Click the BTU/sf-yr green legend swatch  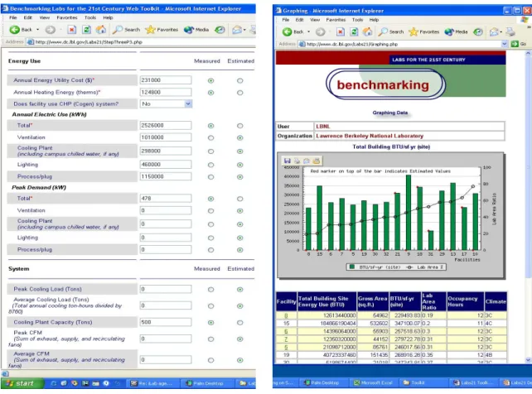(x=352, y=267)
